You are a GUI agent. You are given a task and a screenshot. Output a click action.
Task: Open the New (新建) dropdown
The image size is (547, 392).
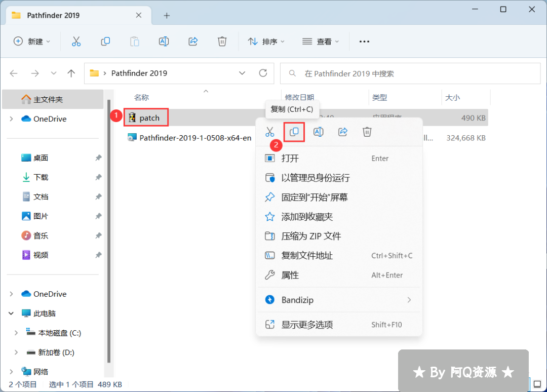[x=32, y=42]
